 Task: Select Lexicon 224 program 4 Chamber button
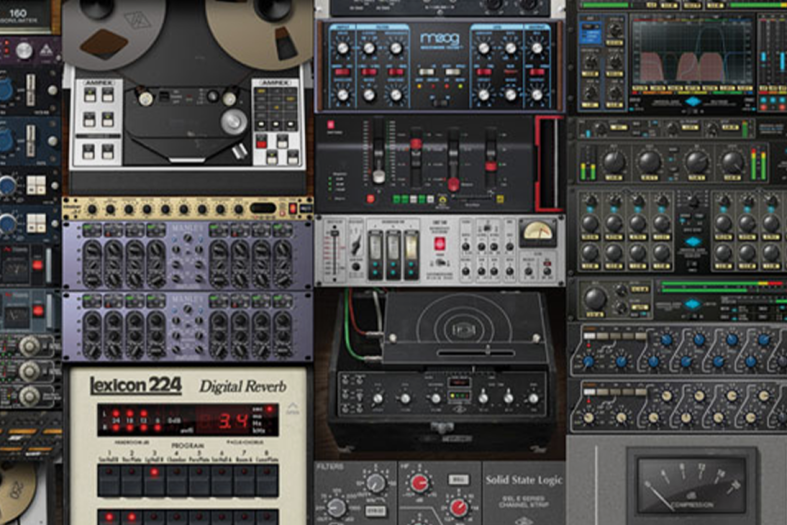click(x=177, y=481)
